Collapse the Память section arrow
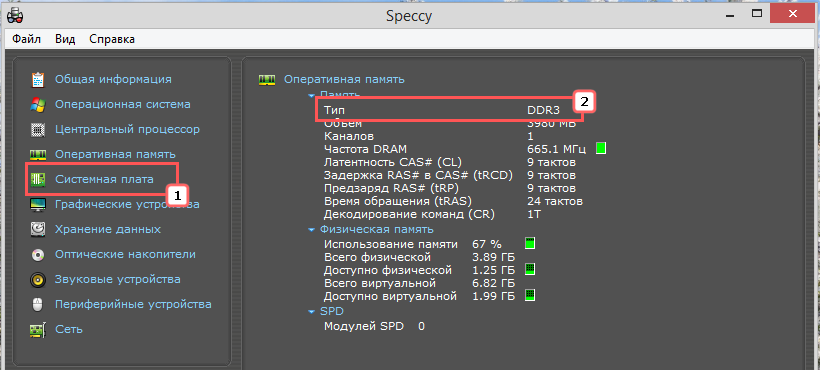820x370 pixels. tap(312, 96)
